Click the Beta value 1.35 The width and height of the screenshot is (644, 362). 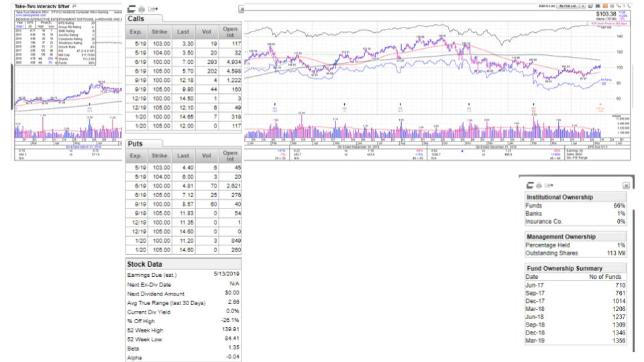(x=233, y=347)
